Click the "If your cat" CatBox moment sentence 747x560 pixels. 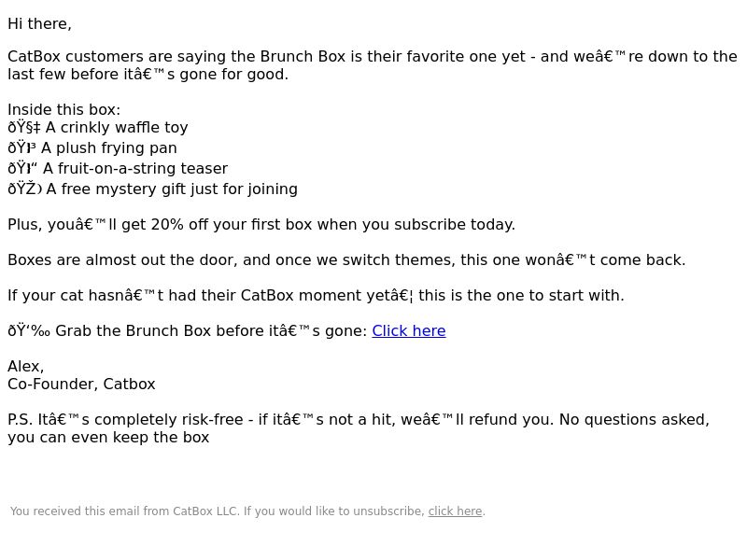pyautogui.click(x=316, y=296)
